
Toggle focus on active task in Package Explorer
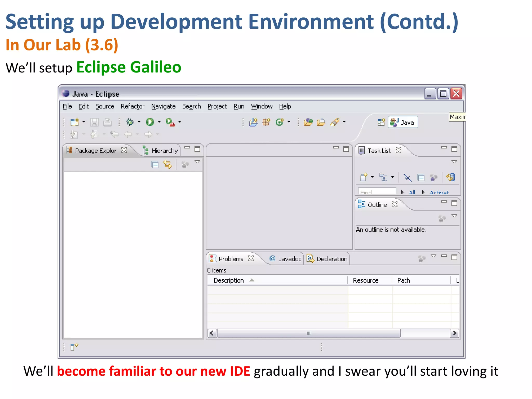[185, 165]
